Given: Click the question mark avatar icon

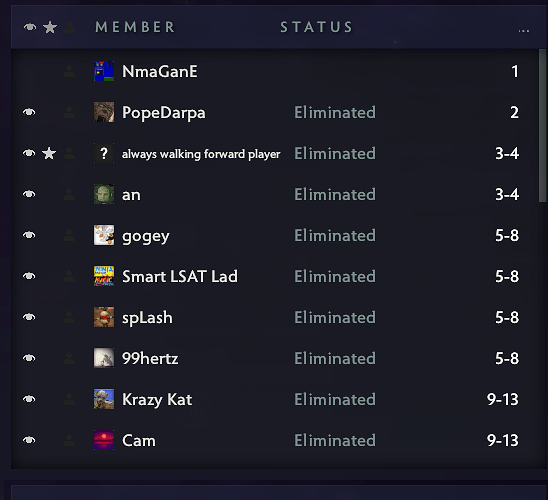Looking at the screenshot, I should pos(104,153).
